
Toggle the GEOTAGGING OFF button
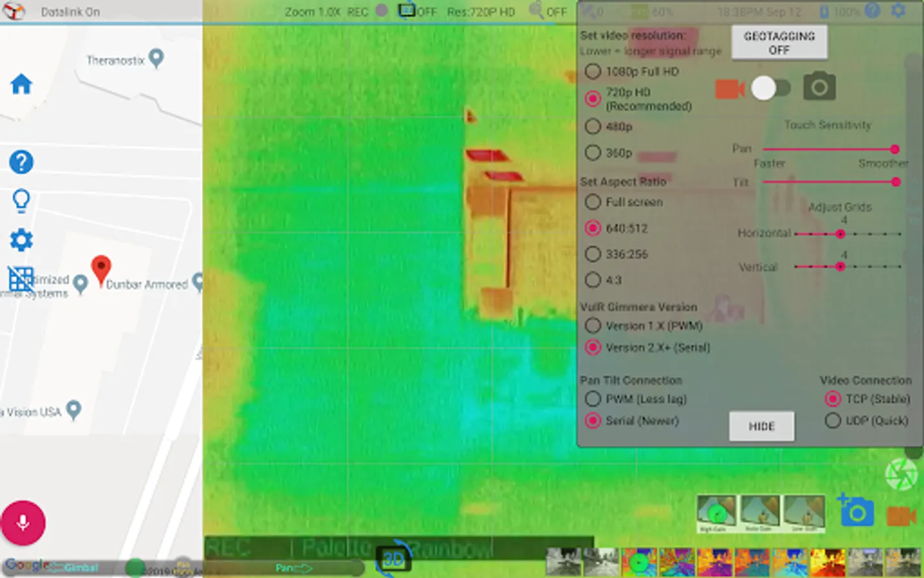pos(779,42)
